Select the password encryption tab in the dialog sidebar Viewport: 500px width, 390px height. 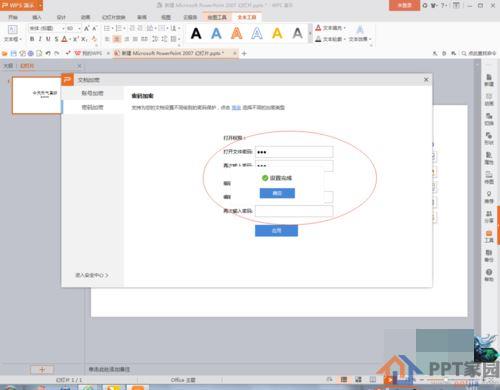(x=93, y=107)
